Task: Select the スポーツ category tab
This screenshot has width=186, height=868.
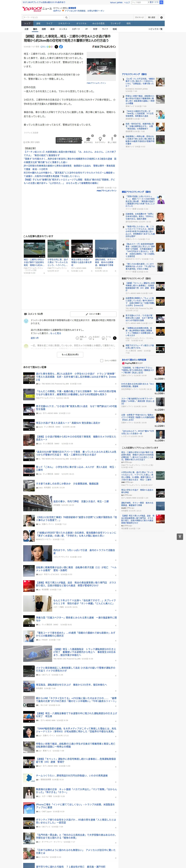Action: coord(76,29)
